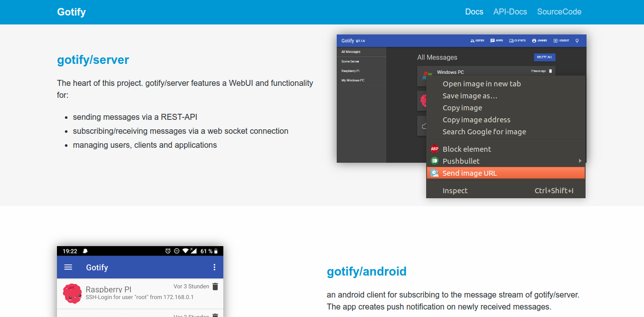Image resolution: width=644 pixels, height=317 pixels.
Task: Click the DELETE ALL button in WebUI
Action: point(545,57)
